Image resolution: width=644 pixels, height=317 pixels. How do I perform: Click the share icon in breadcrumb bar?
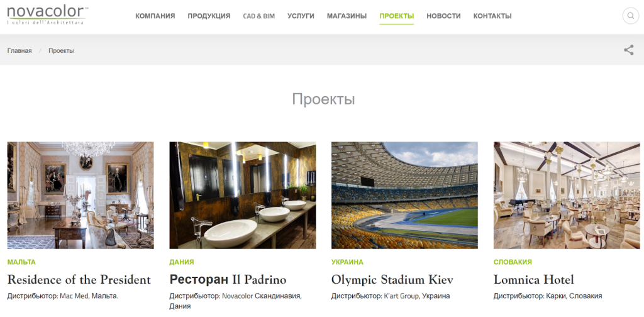pyautogui.click(x=629, y=50)
